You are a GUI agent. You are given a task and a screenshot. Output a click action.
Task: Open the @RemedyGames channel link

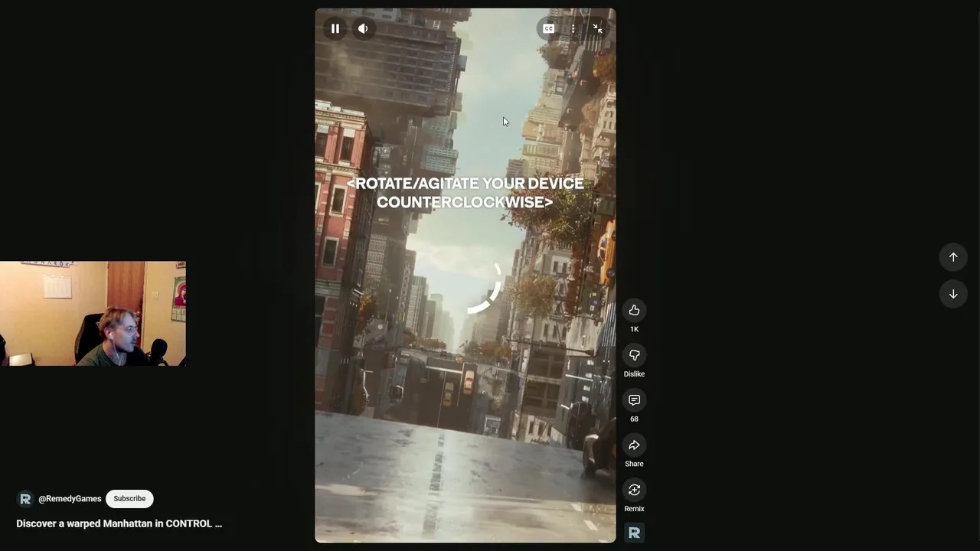(x=70, y=499)
